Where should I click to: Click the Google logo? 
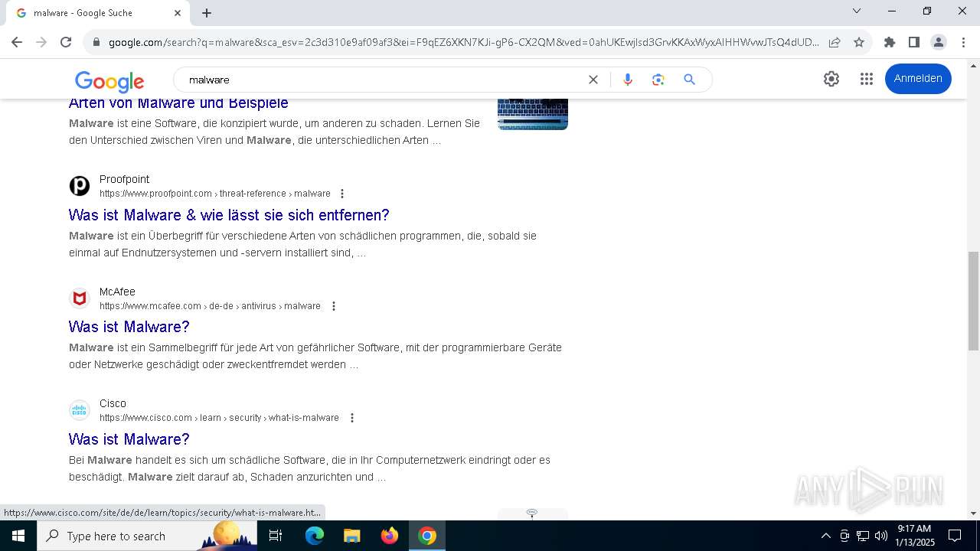109,80
